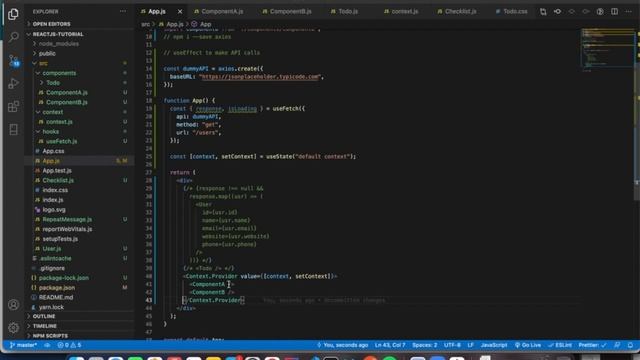Click the feedback icon in status bar
The height and width of the screenshot is (360, 640).
(x=617, y=345)
